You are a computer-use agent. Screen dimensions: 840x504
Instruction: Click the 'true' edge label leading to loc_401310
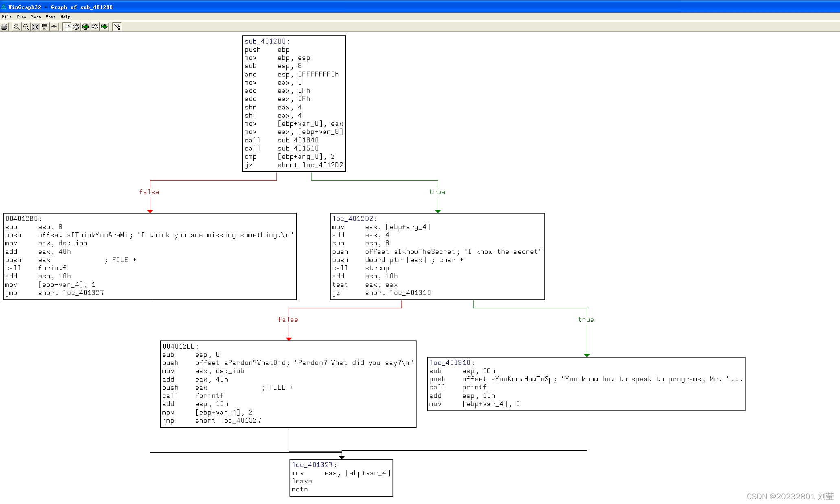[x=586, y=320]
